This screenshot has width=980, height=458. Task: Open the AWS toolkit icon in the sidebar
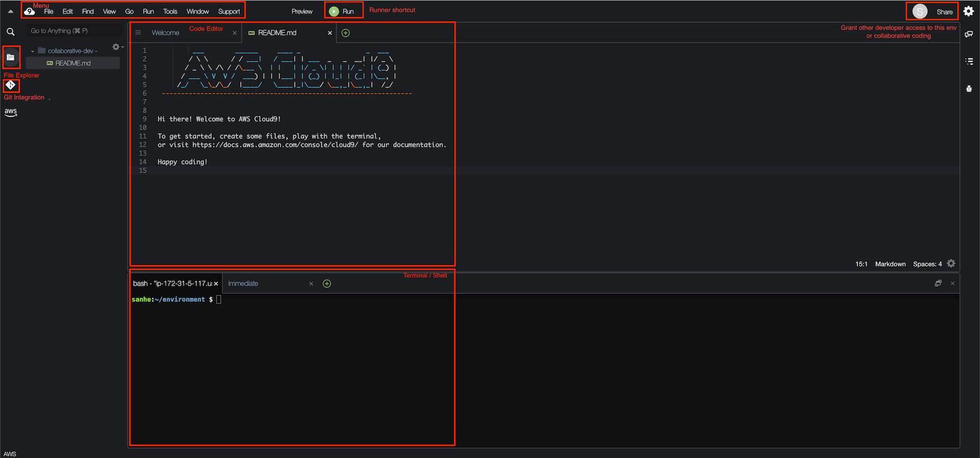point(11,112)
